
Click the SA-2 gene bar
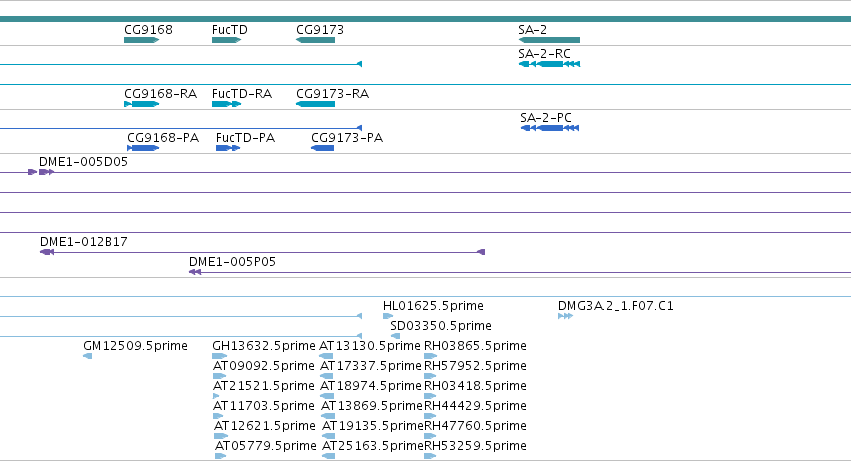[x=549, y=40]
